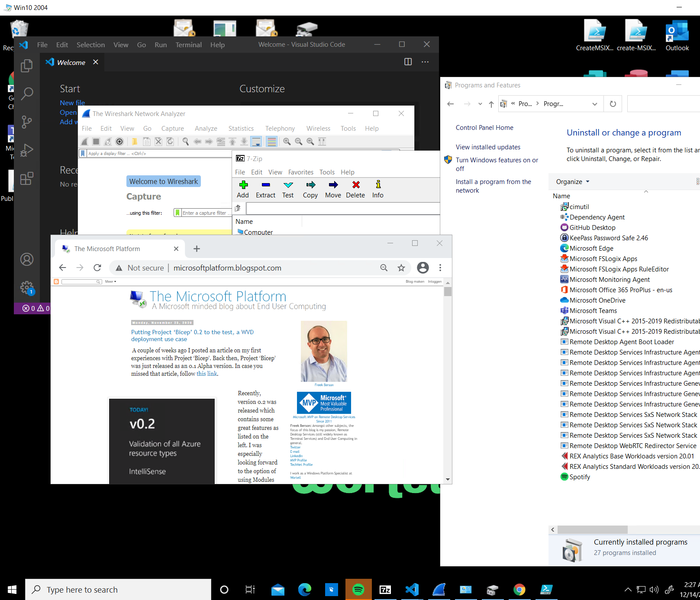The image size is (700, 600).
Task: Refresh the Programs and Features list
Action: point(613,104)
